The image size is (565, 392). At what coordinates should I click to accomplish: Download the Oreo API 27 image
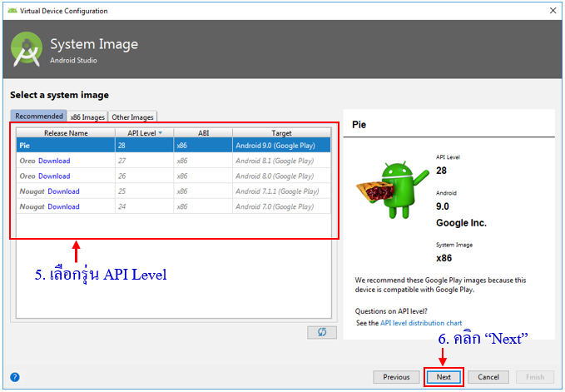pos(54,161)
